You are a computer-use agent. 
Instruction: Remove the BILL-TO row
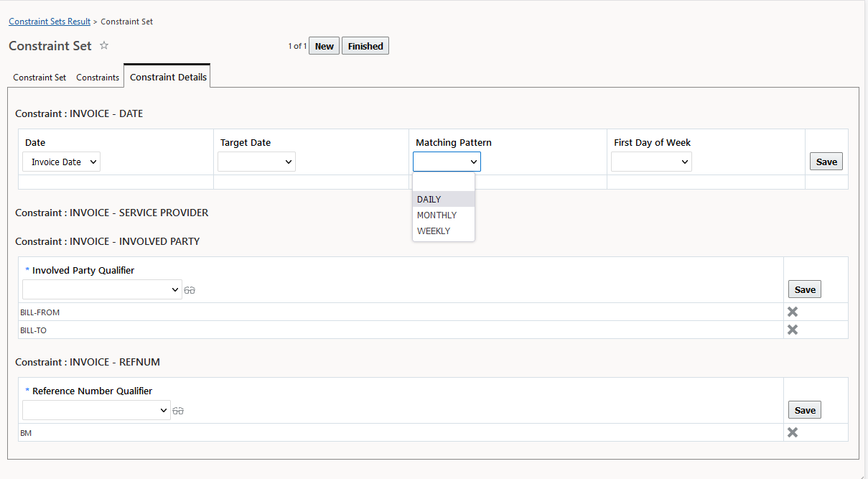[x=793, y=330]
